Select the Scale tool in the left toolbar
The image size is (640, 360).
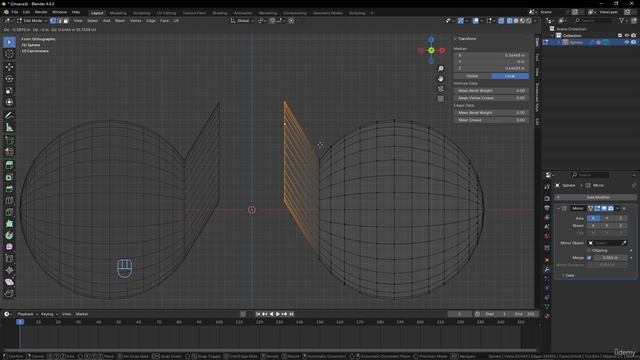(x=9, y=90)
